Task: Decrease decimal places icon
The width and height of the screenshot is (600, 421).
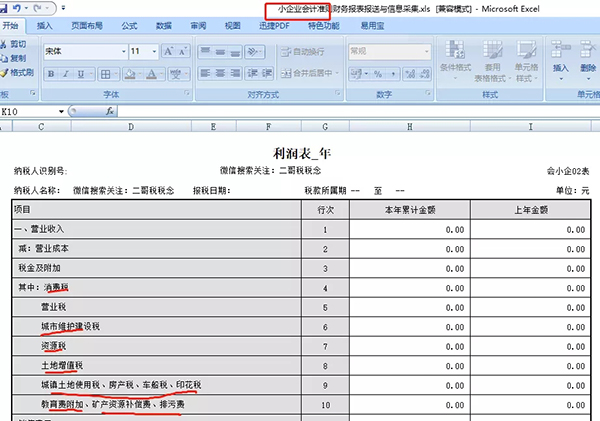Action: (424, 73)
